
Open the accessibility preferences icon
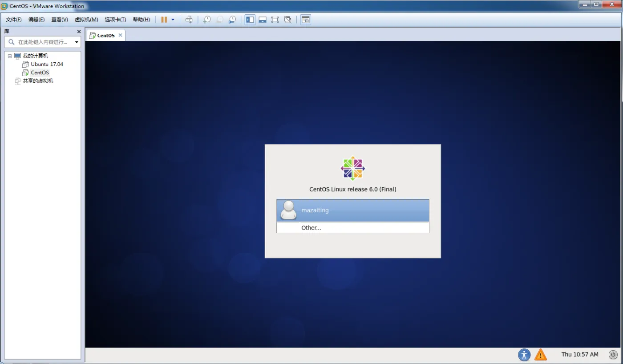pos(524,355)
